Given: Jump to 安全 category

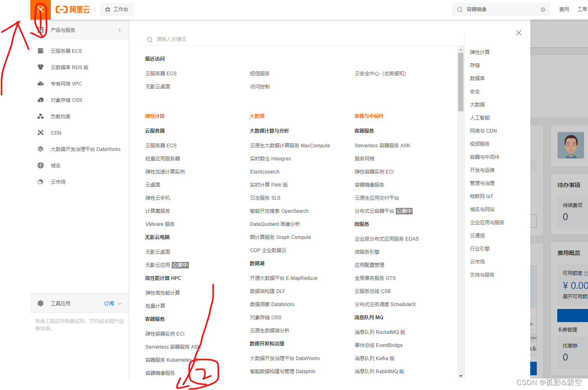Looking at the screenshot, I should pyautogui.click(x=475, y=92).
